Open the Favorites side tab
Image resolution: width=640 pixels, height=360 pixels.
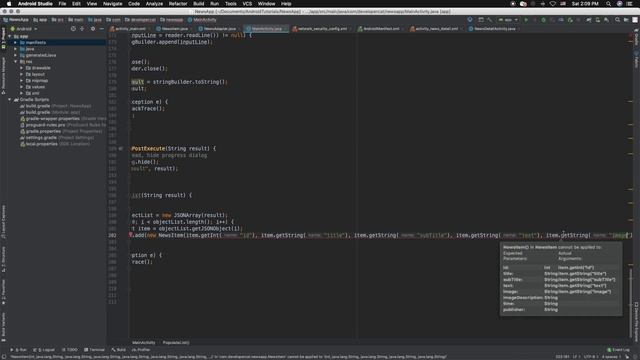click(3, 292)
